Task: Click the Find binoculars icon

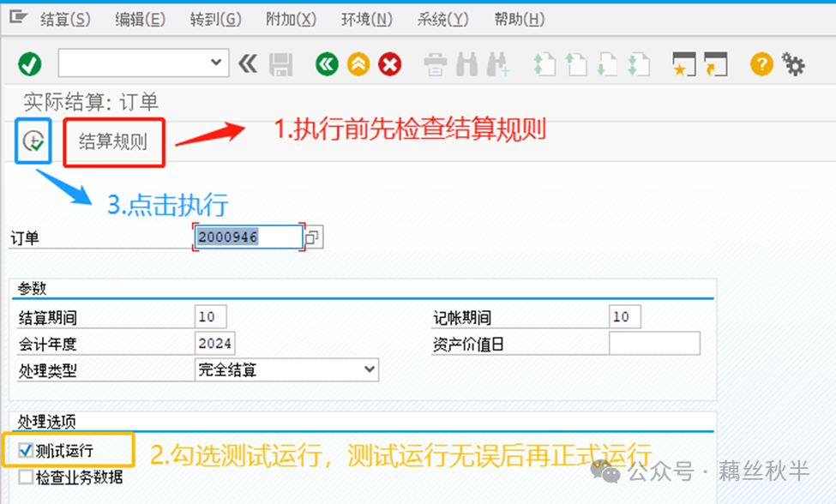Action: [x=467, y=64]
